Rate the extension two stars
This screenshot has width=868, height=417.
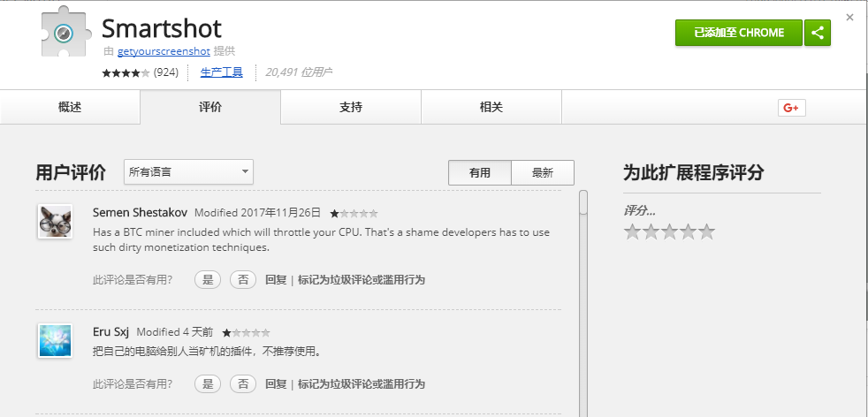[651, 231]
